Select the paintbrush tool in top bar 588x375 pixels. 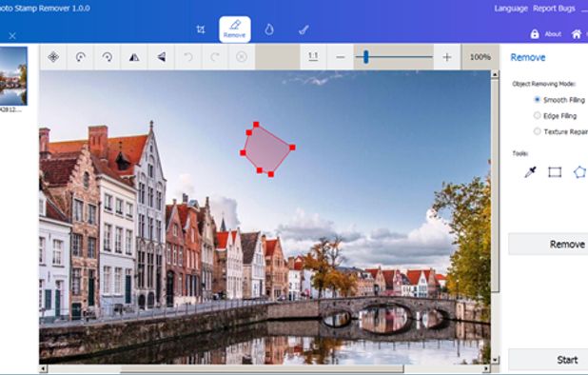pyautogui.click(x=304, y=30)
